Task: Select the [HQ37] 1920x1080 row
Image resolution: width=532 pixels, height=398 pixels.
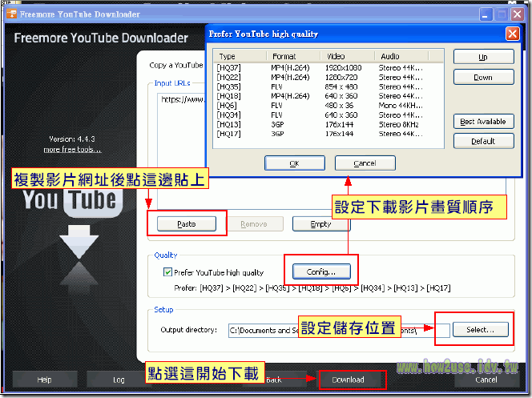Action: pyautogui.click(x=320, y=67)
